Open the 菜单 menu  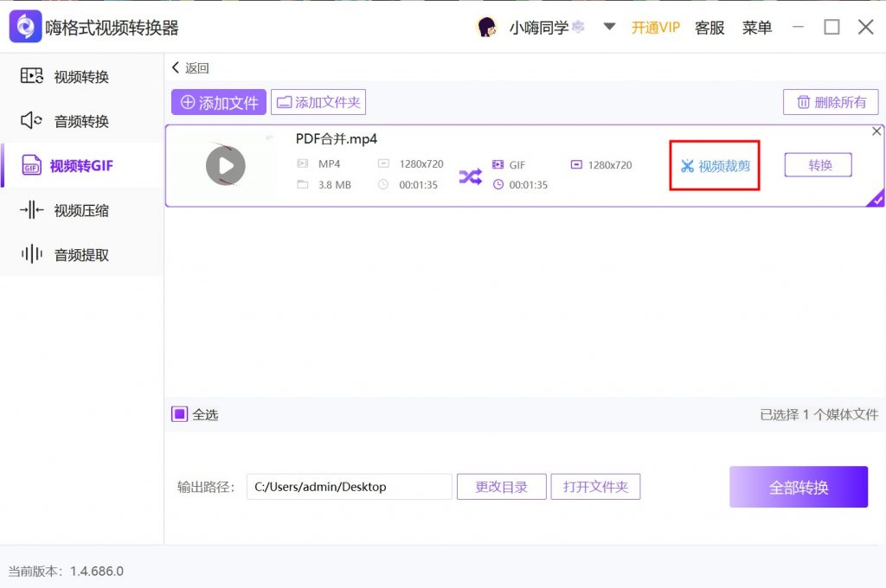757,28
